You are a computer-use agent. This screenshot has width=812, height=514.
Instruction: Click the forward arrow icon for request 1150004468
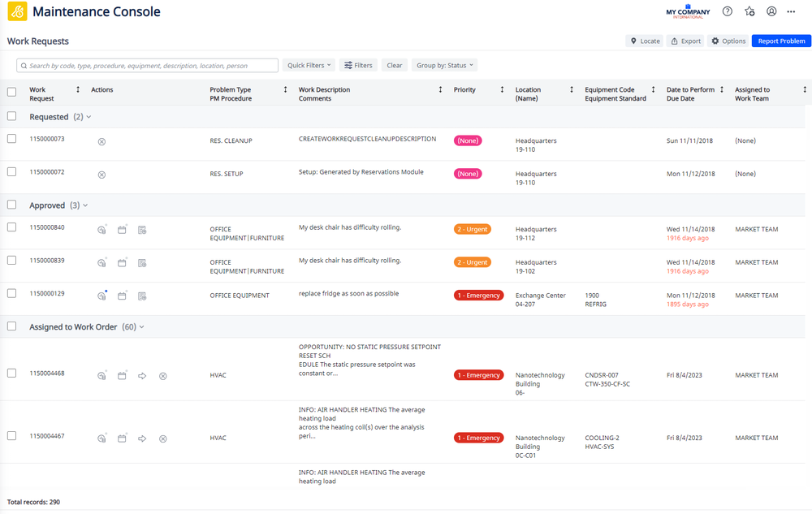tap(142, 376)
